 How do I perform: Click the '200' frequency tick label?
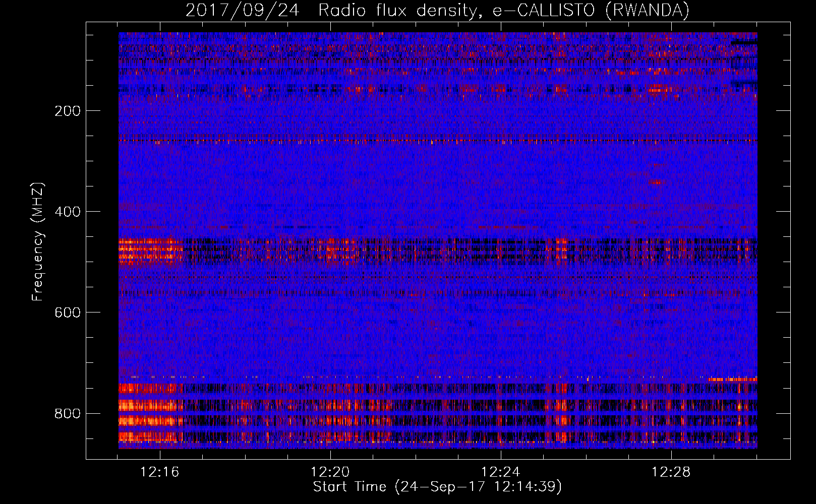(67, 111)
